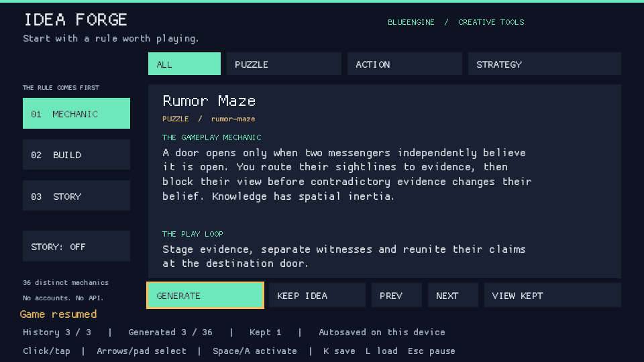Image resolution: width=644 pixels, height=362 pixels.
Task: Click 'Autosaved on this device' status text
Action: pos(382,333)
